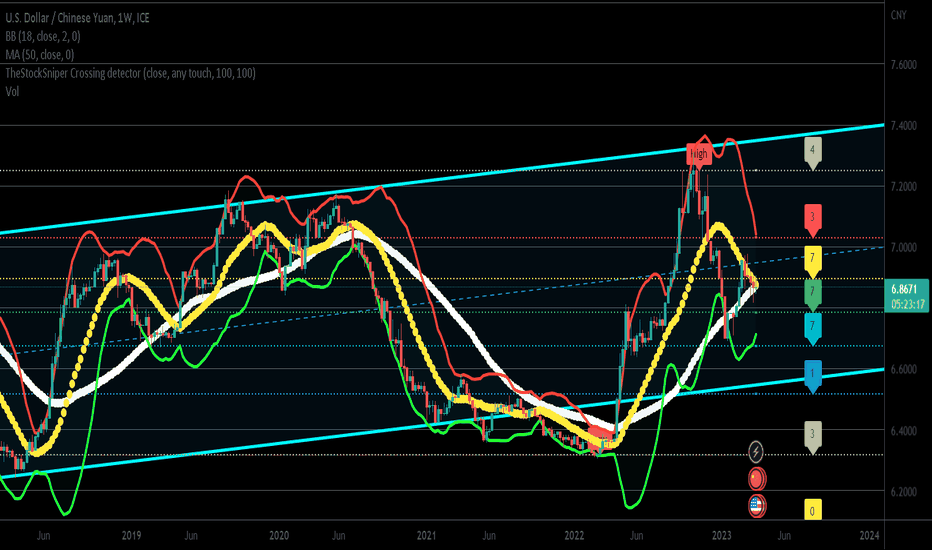Screen dimensions: 932x550
Task: Click the red marker numbered 3
Action: tap(813, 220)
